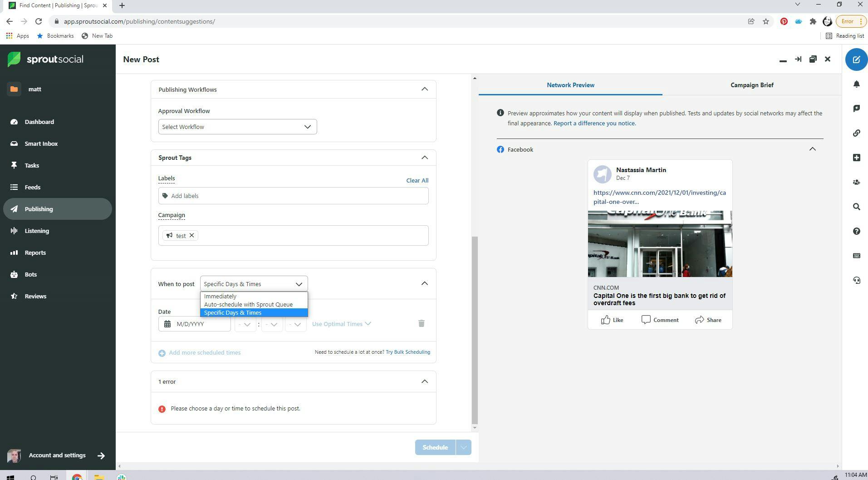Go to Dashboard in sidebar
This screenshot has width=868, height=480.
coord(58,122)
